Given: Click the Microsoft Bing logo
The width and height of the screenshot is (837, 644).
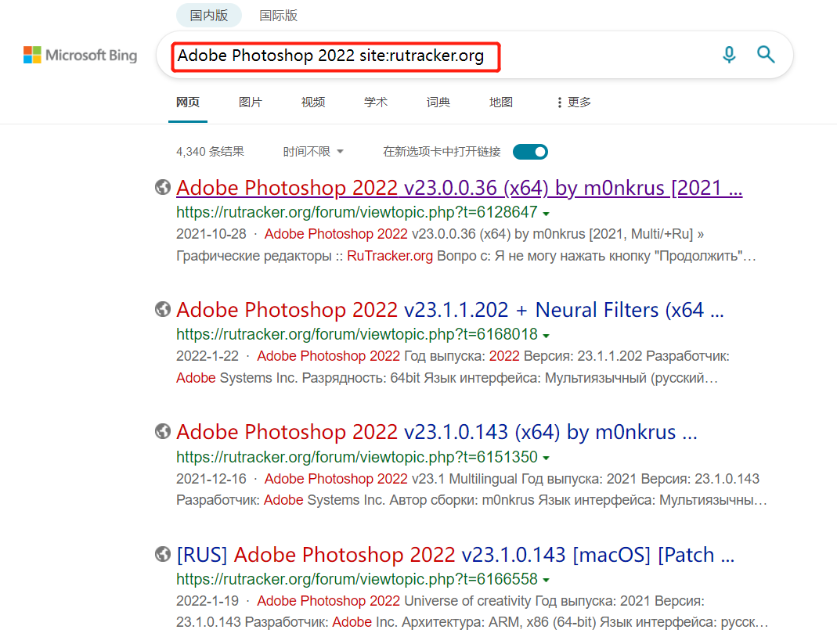Looking at the screenshot, I should 80,55.
